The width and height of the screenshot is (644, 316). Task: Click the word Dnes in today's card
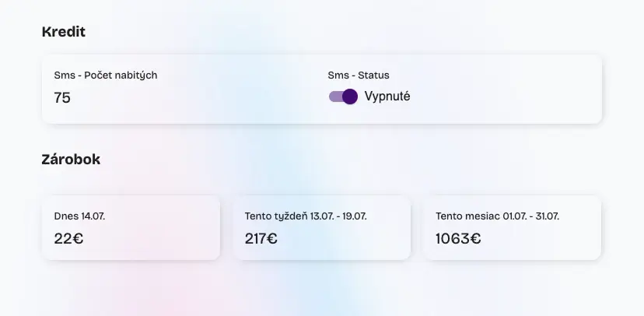tap(66, 216)
